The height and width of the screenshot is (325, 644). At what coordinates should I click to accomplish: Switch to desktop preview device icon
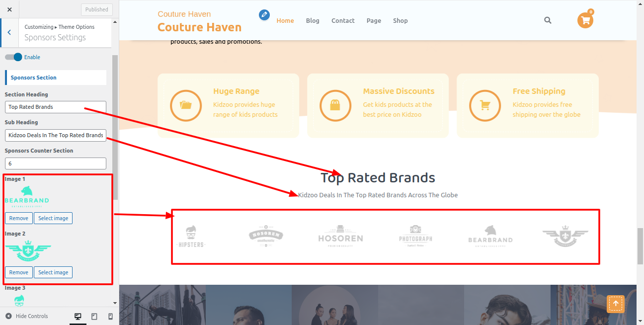tap(78, 317)
